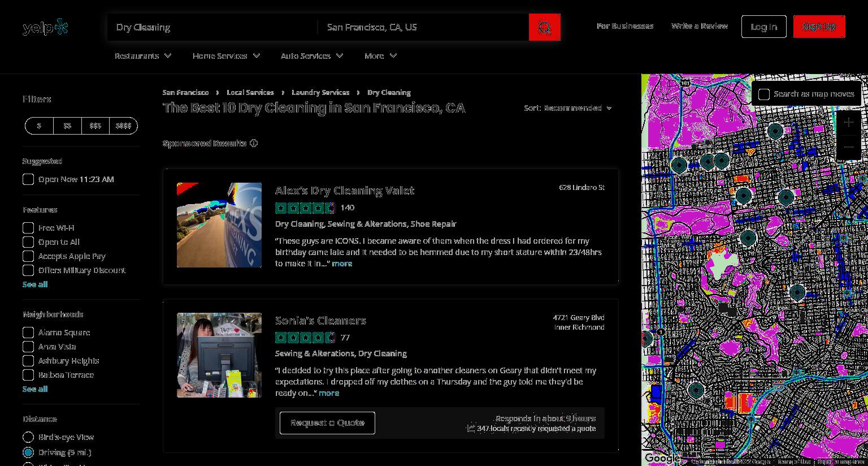Click Request a Quote button
Image resolution: width=868 pixels, height=466 pixels.
tap(327, 423)
